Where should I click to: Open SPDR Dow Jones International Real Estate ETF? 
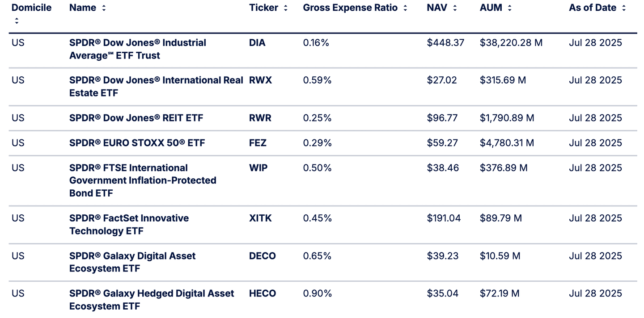[156, 87]
